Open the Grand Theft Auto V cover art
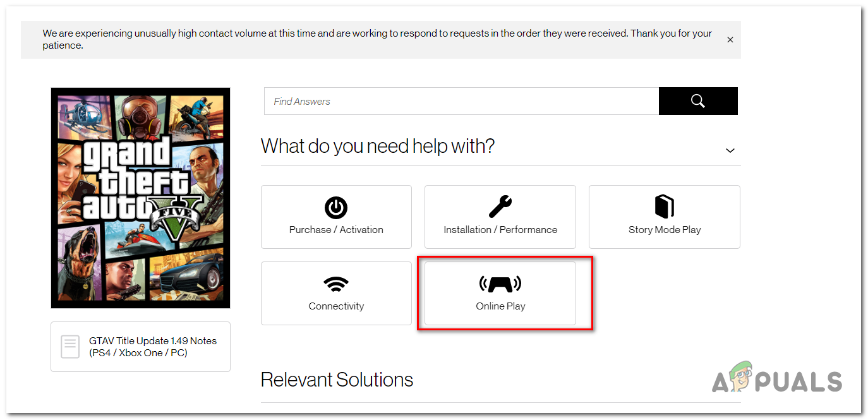The image size is (868, 420). 140,198
